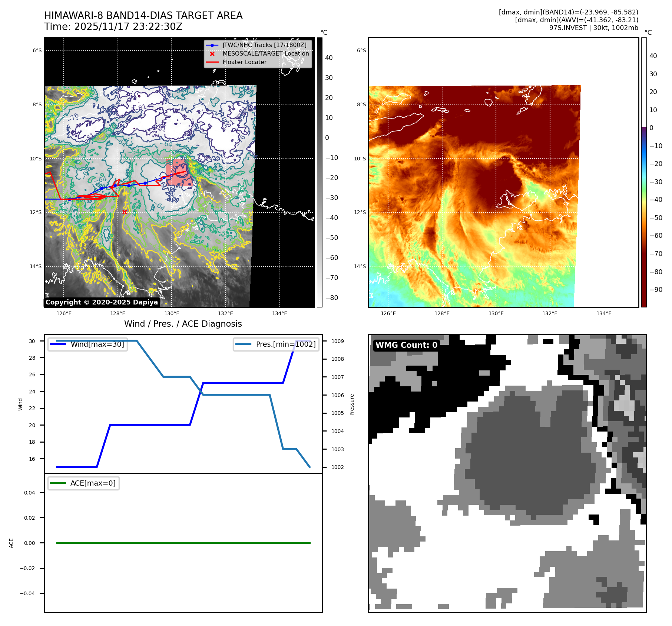The width and height of the screenshot is (672, 626).
Task: Click the HIMAWARI-8 BAND14-DIAS TARGET AREA title
Action: click(143, 16)
